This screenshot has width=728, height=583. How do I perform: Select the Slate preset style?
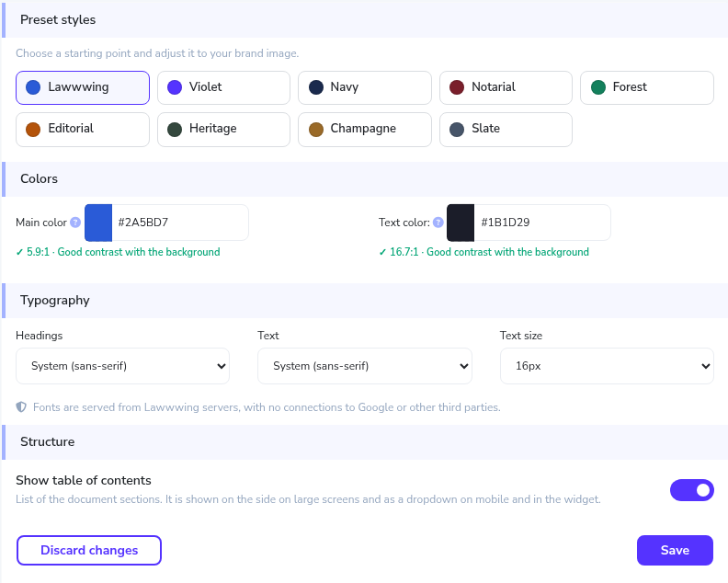[506, 129]
